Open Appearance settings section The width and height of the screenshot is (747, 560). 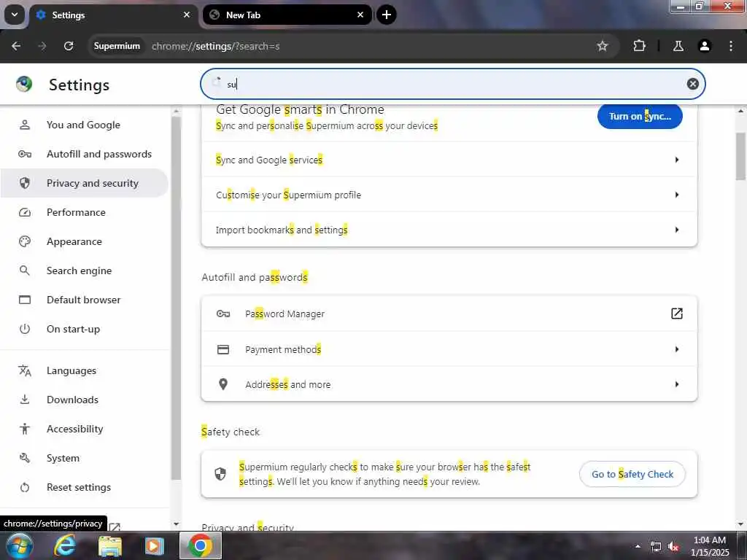(84, 241)
